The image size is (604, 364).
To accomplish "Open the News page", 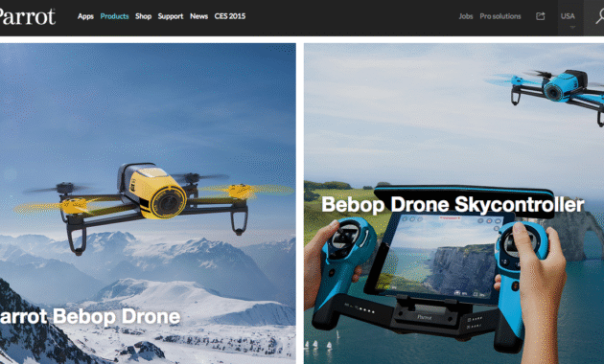I will (x=198, y=16).
